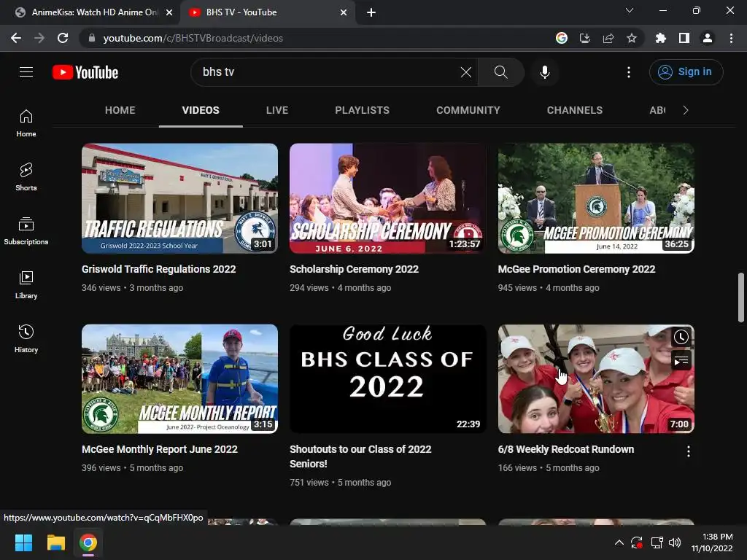The width and height of the screenshot is (747, 560).
Task: Open Chrome side panel icon
Action: click(684, 38)
